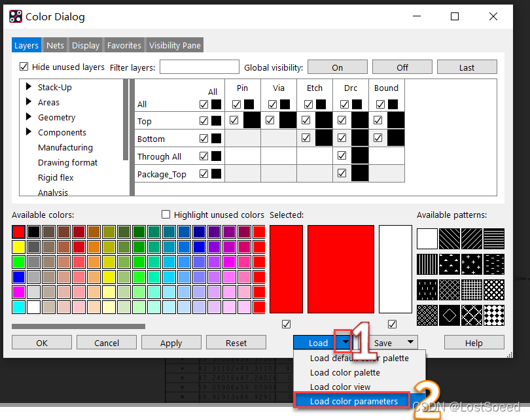Click the global visibility Off button
The height and width of the screenshot is (420, 530).
(x=402, y=67)
